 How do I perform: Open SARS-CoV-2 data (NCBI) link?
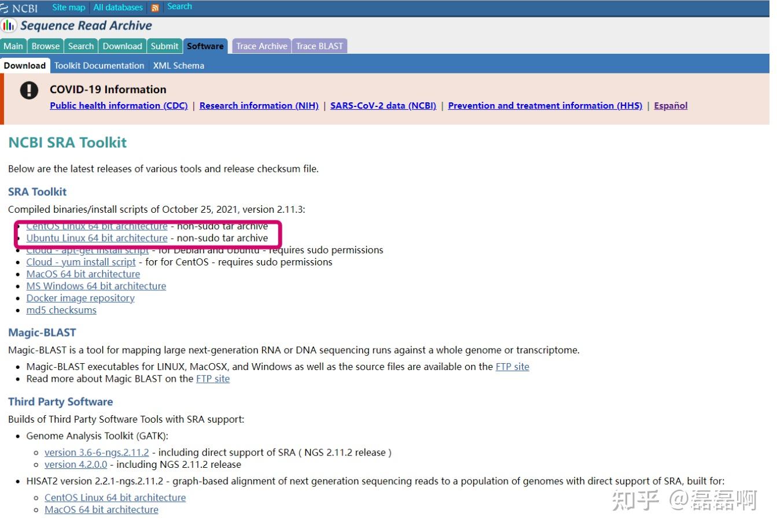[x=383, y=106]
